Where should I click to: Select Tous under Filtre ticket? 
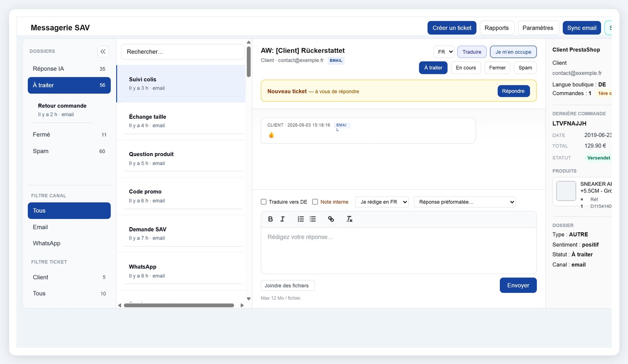coord(69,293)
